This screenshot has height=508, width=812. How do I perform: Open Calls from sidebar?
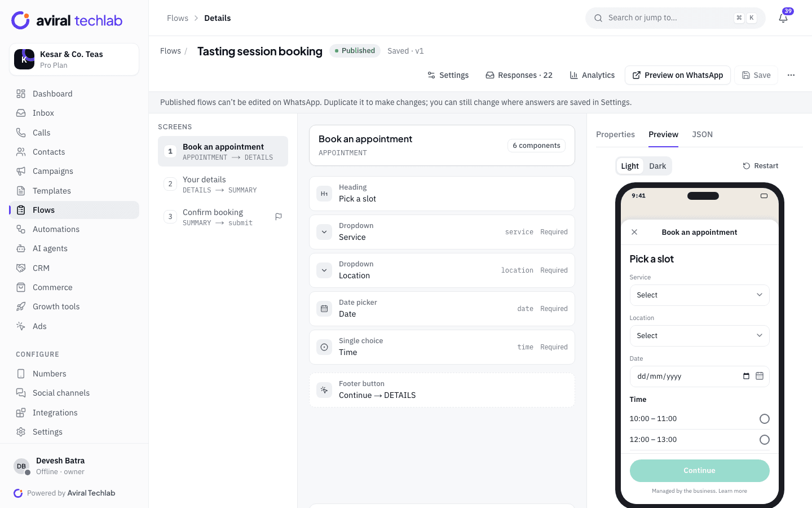click(74, 133)
